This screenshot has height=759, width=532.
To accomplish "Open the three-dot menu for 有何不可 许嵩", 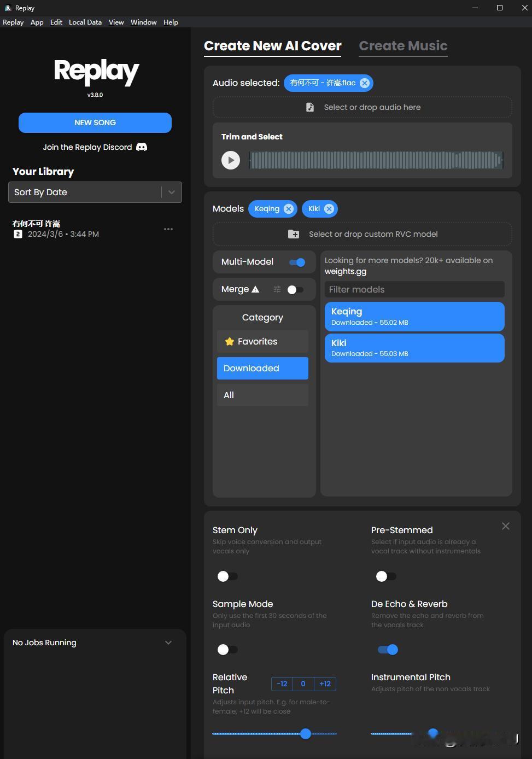I will coord(168,229).
